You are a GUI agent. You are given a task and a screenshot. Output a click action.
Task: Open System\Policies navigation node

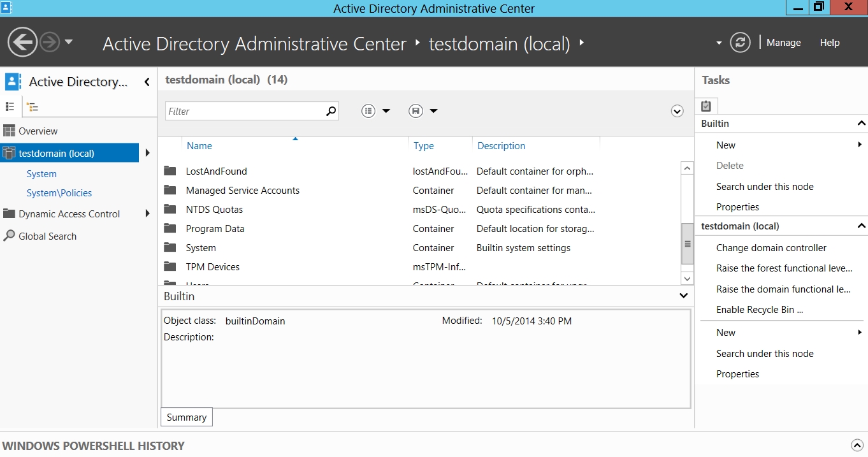59,193
